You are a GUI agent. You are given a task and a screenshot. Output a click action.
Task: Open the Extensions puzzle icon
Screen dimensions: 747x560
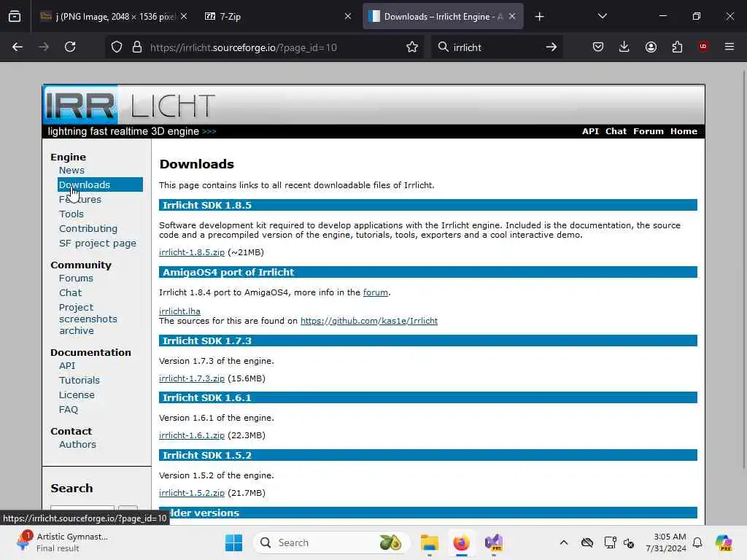677,47
